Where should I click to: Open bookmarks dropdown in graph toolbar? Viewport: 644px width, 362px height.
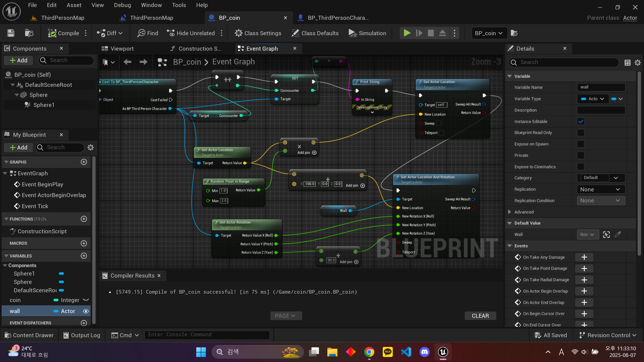click(x=109, y=62)
